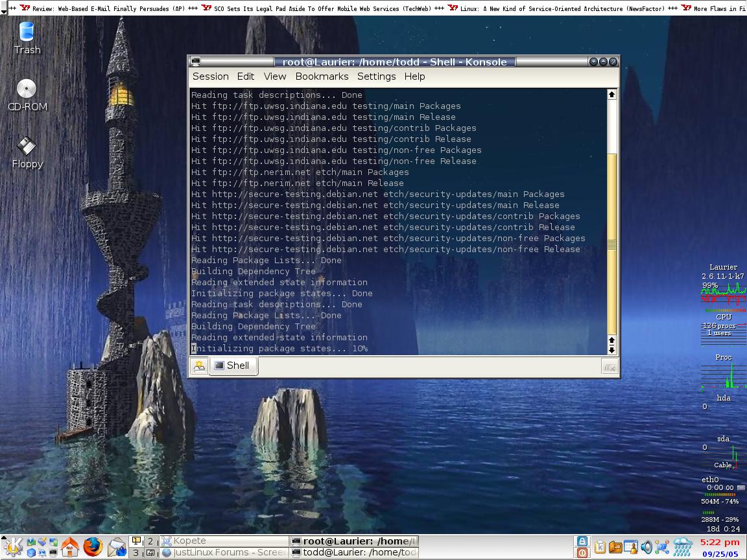
Task: Click the Konsole title bar text
Action: tap(394, 62)
